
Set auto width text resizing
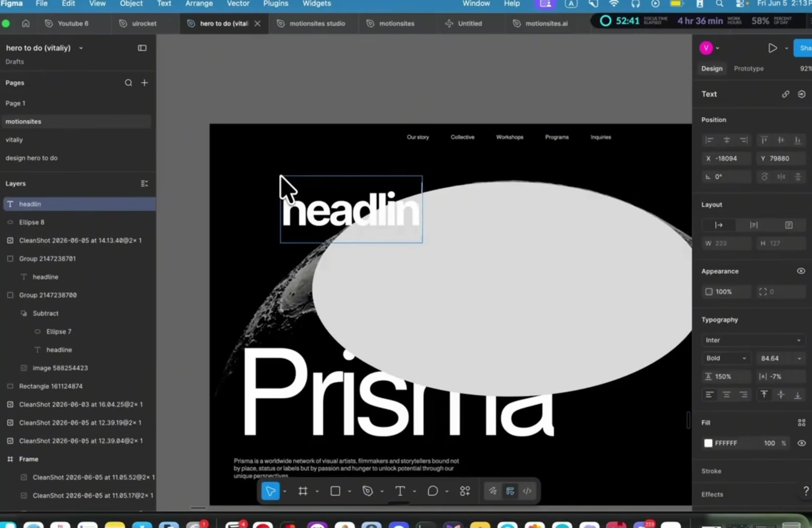(719, 225)
